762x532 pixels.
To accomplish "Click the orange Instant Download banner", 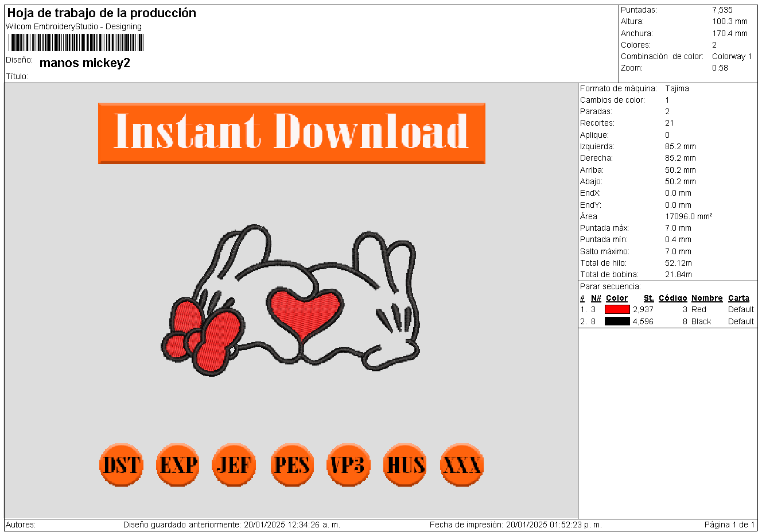I will (291, 133).
